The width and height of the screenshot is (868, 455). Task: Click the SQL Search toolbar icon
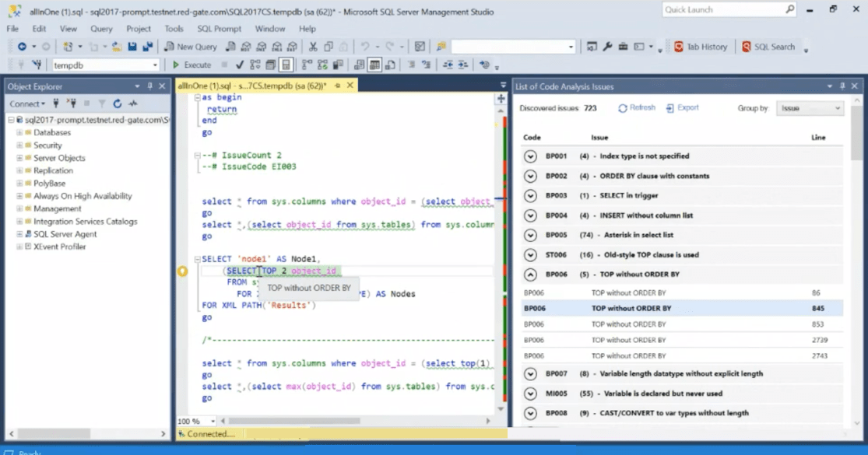click(770, 47)
